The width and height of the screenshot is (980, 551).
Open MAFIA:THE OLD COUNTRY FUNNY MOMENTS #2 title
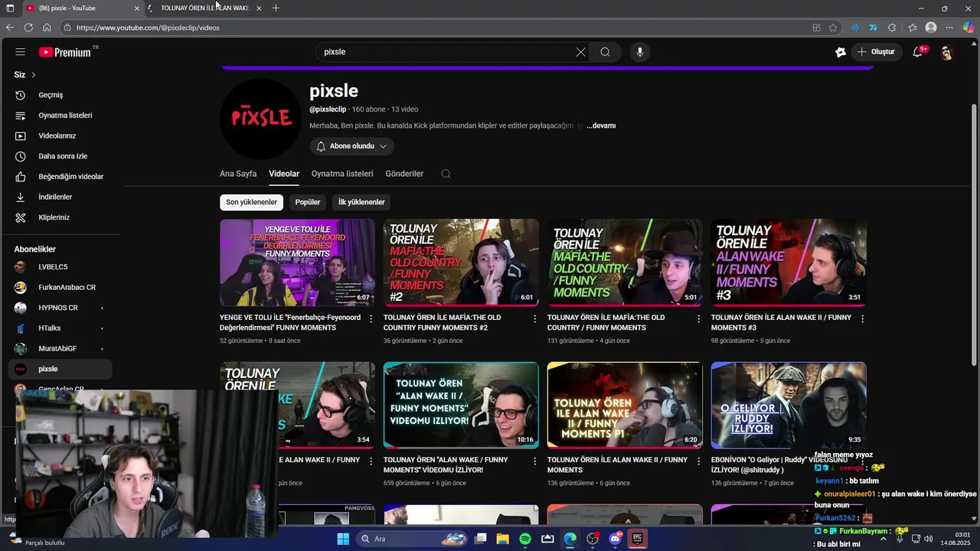pos(442,322)
